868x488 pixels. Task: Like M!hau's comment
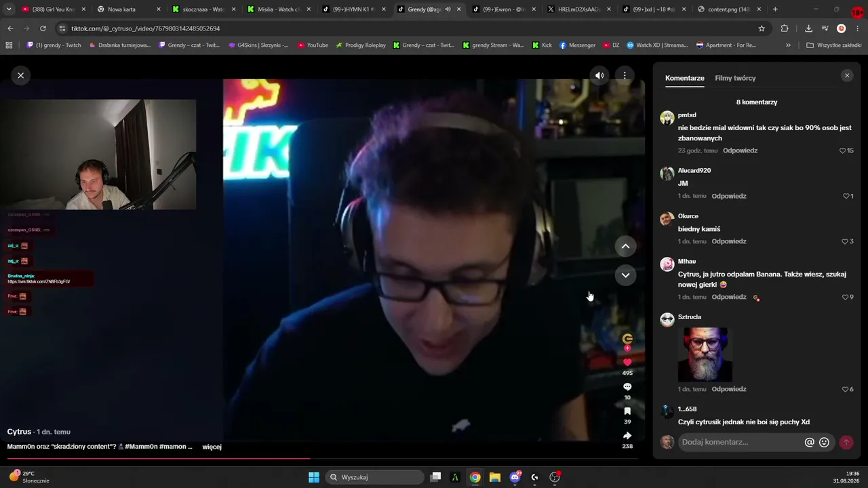click(x=844, y=297)
